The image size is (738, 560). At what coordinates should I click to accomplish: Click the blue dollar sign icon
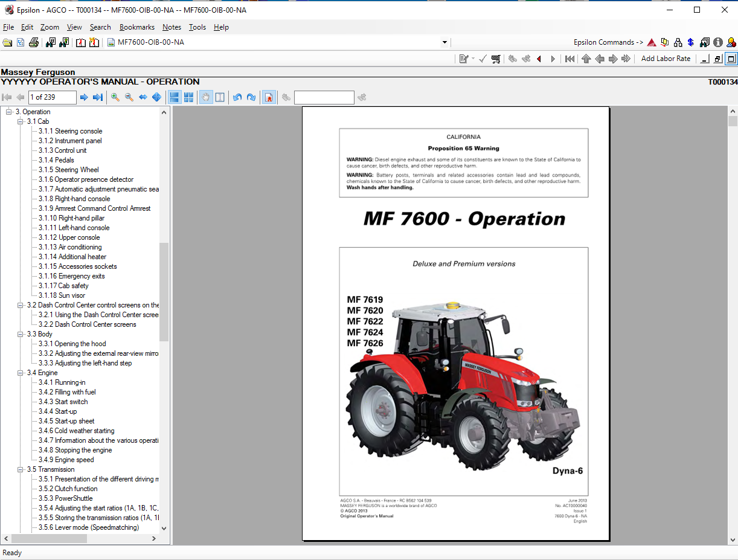pos(691,42)
